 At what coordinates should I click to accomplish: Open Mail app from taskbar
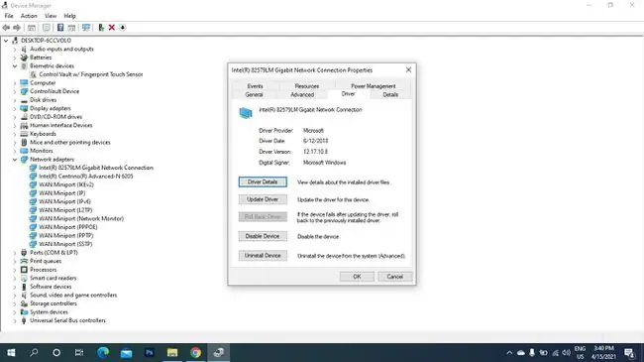tap(126, 352)
